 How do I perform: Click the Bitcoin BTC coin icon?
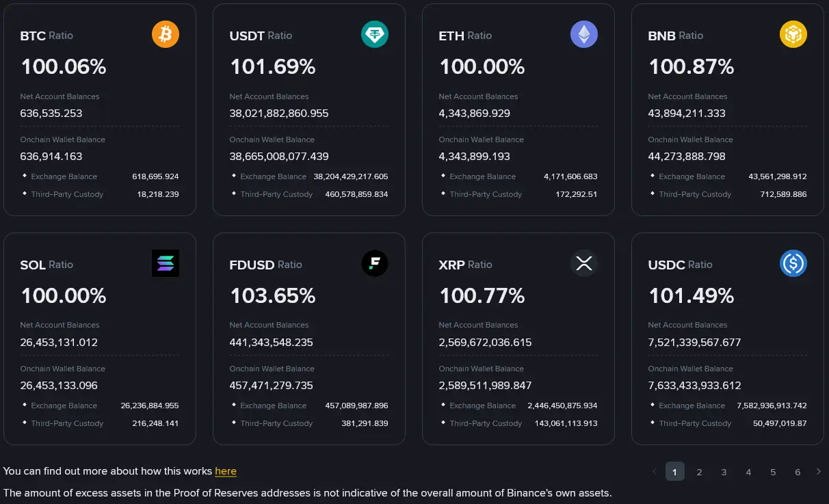(165, 34)
